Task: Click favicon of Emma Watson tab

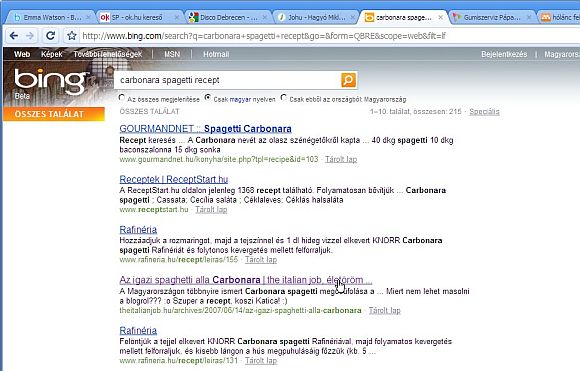Action: (17, 17)
